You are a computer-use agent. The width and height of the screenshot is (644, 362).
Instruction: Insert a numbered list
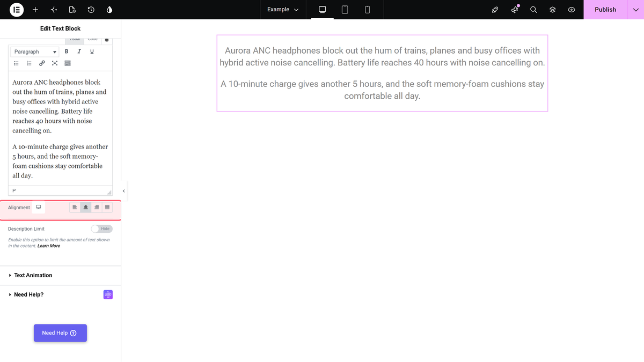coord(29,63)
